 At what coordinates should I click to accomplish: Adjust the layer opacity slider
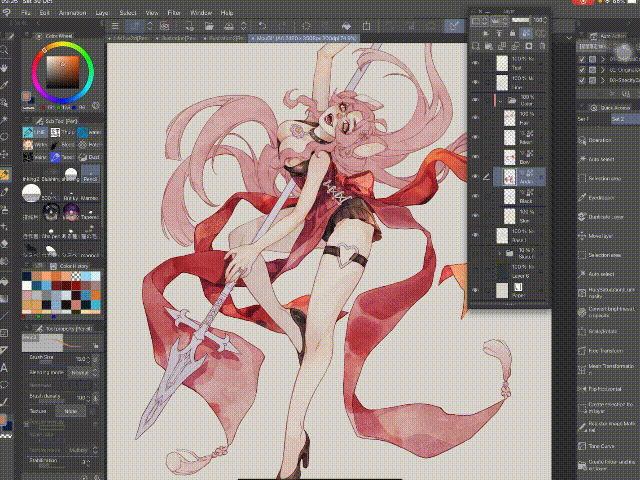click(520, 20)
